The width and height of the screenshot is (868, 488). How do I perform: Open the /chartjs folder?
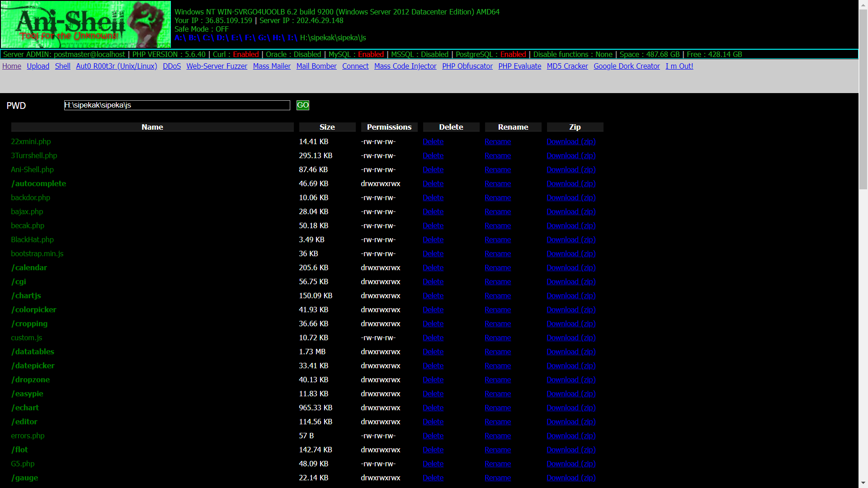click(x=26, y=296)
